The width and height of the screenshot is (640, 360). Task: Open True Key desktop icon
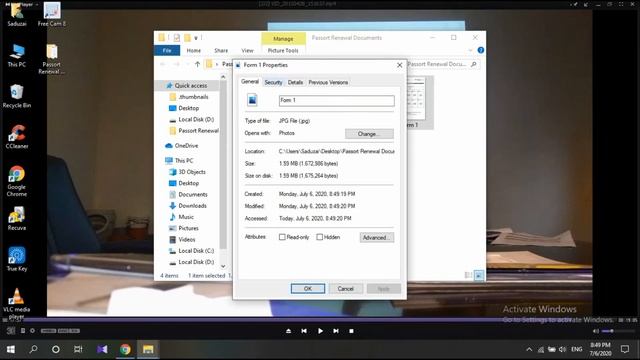[x=17, y=259]
